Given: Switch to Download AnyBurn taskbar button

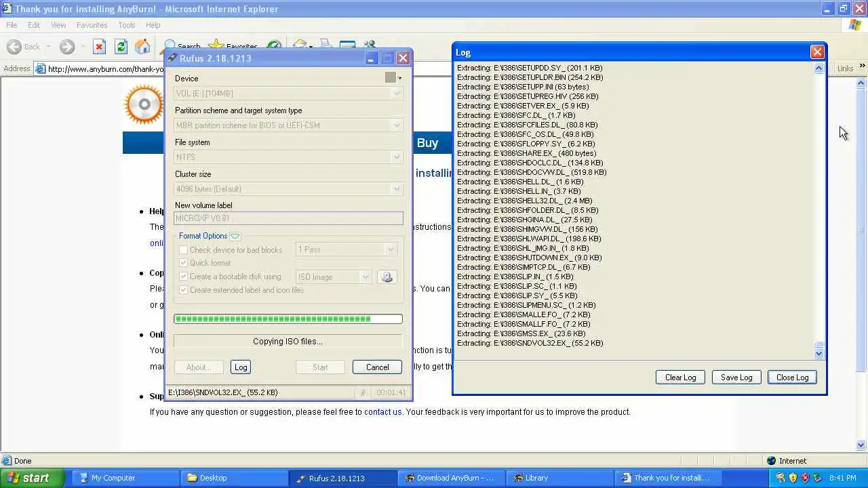Looking at the screenshot, I should [x=451, y=478].
